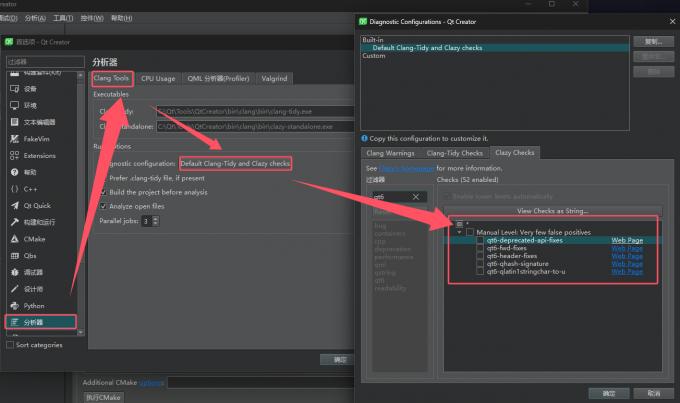Switch to Clang-Tidy Checks tab
This screenshot has width=680, height=403.
[455, 153]
